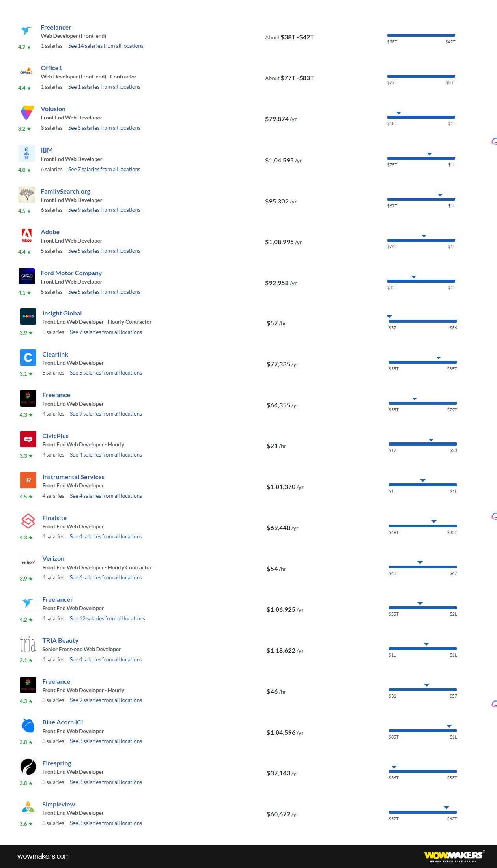Click the Verizon logo

28,562
